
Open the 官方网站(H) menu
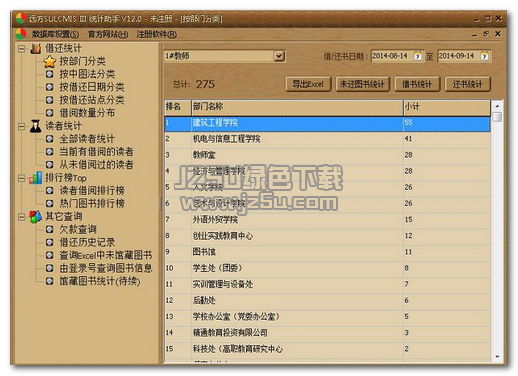tap(108, 34)
